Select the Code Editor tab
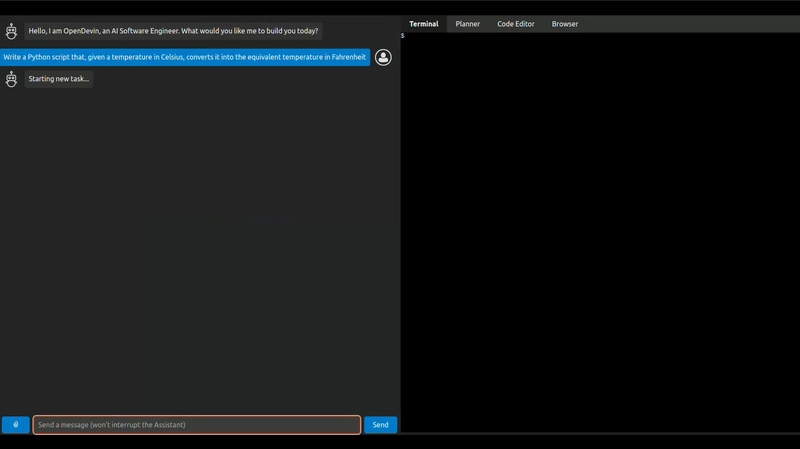Viewport: 800px width, 449px height. (516, 24)
